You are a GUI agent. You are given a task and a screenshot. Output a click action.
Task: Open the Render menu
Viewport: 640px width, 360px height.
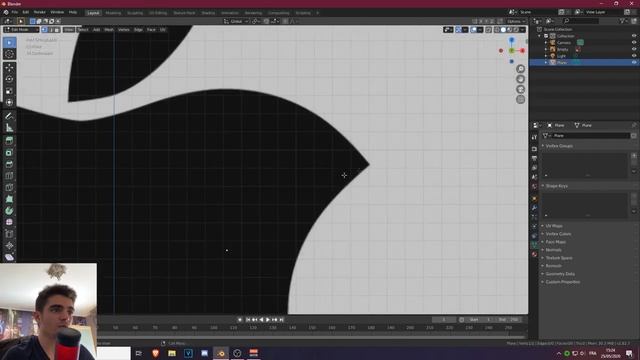point(40,12)
